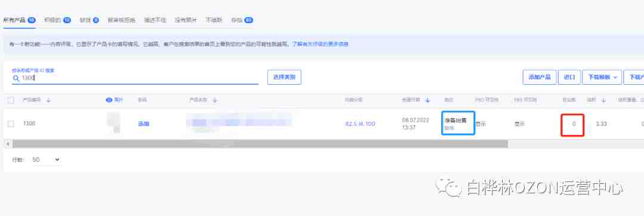Toggle the eye icon in the photo column header
The width and height of the screenshot is (644, 216).
click(109, 100)
